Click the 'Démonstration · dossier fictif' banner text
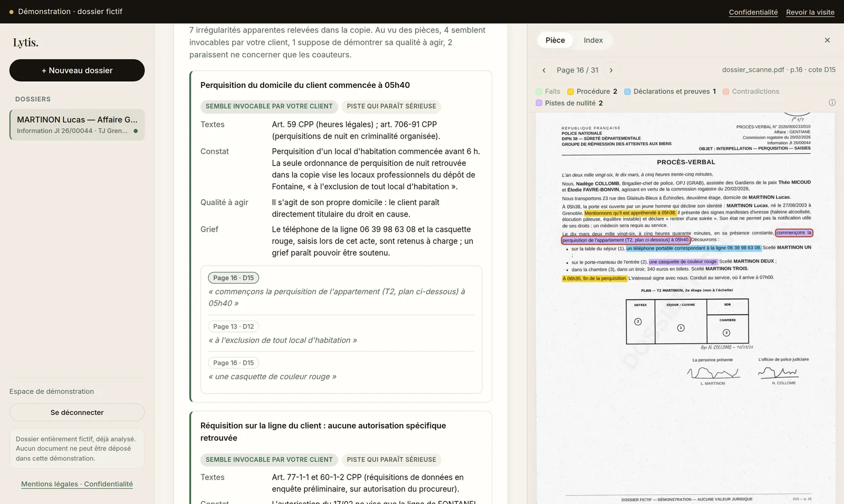The image size is (844, 504). point(70,12)
